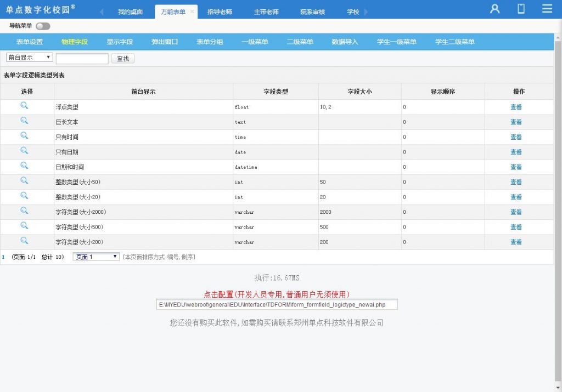Click the 字段类型 column header
Image resolution: width=562 pixels, height=392 pixels.
click(276, 92)
